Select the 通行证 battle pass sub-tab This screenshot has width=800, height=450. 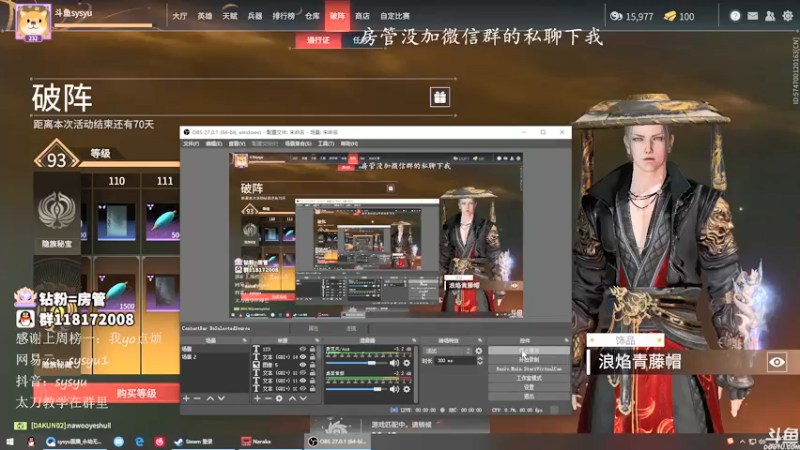coord(318,40)
